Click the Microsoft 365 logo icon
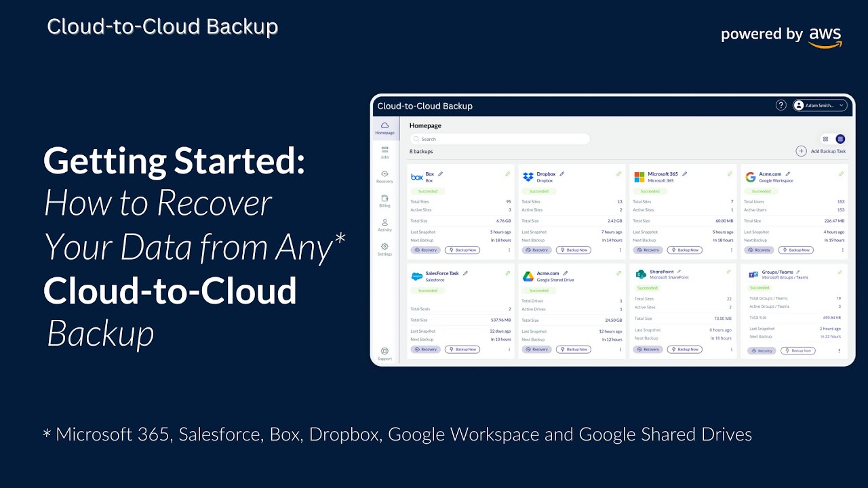 tap(639, 177)
